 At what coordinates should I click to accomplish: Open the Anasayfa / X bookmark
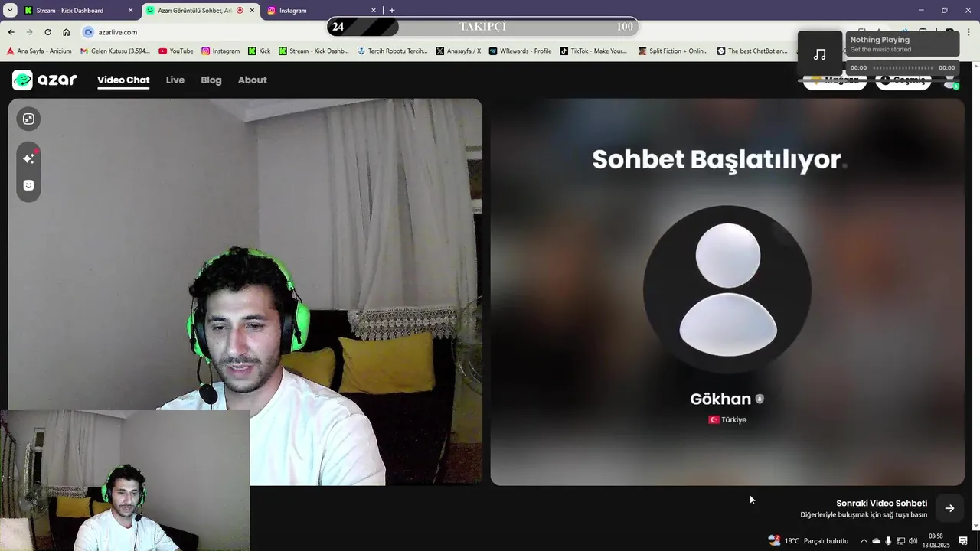click(459, 51)
